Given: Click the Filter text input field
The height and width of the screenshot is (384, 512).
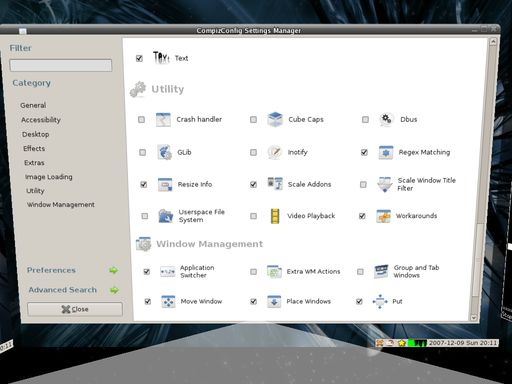Looking at the screenshot, I should point(61,65).
